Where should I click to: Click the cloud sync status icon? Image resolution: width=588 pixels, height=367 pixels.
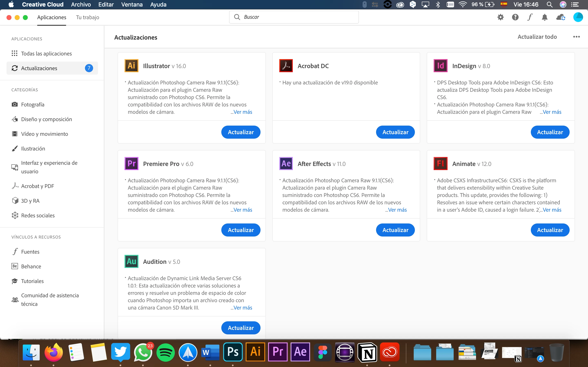click(561, 17)
